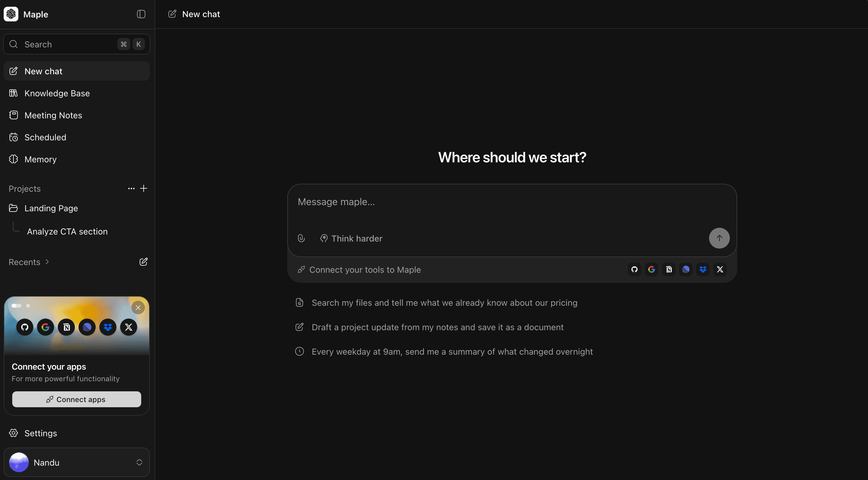The image size is (868, 480).
Task: Select the draft project update suggestion
Action: [429, 327]
